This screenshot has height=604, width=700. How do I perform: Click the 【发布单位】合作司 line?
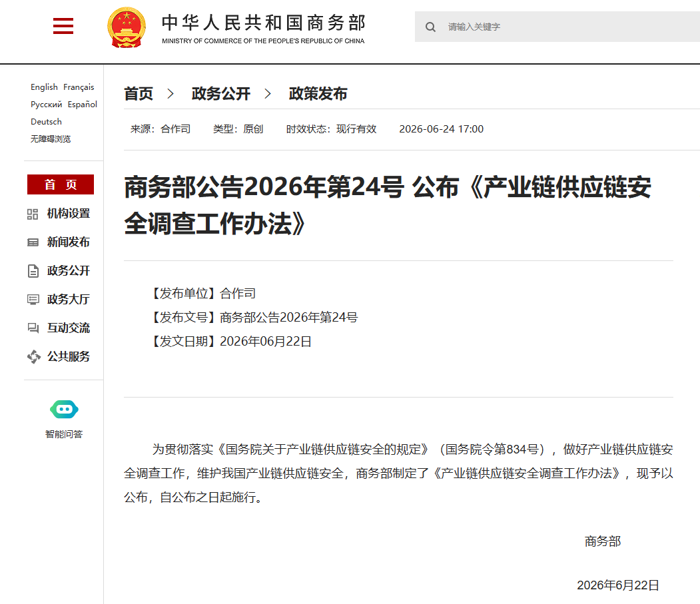[202, 294]
